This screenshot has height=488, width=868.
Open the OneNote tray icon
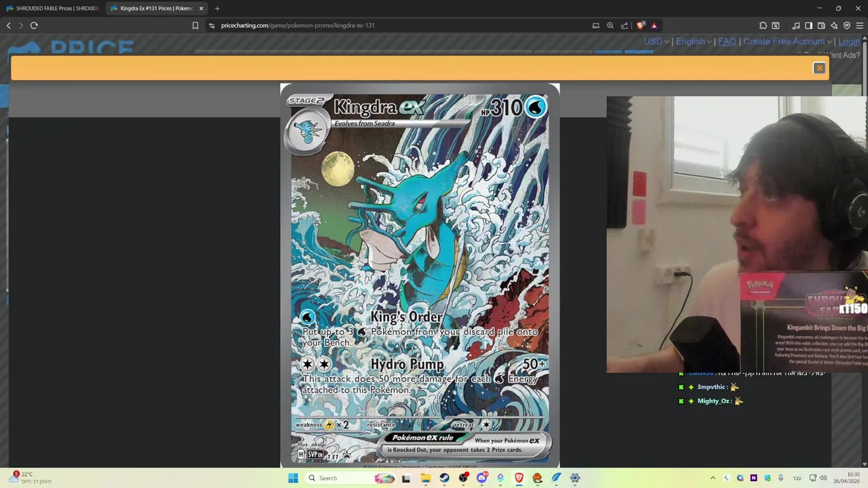[753, 479]
